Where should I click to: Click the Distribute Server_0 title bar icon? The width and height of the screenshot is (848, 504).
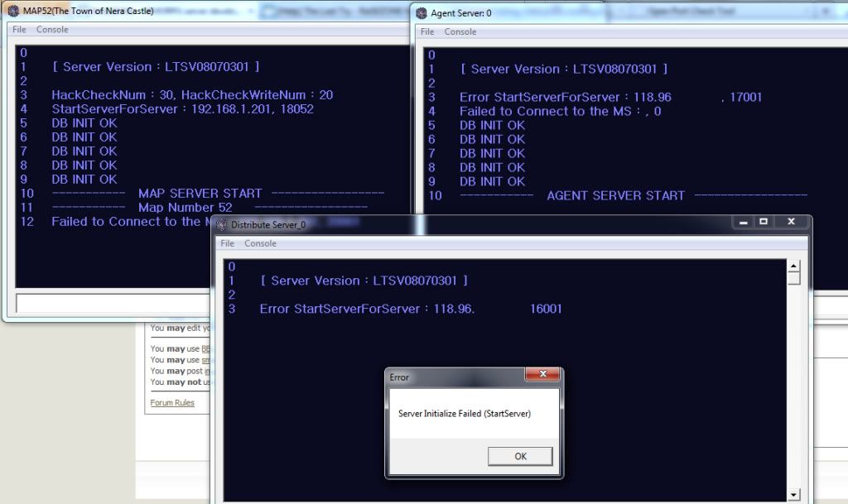[x=221, y=224]
